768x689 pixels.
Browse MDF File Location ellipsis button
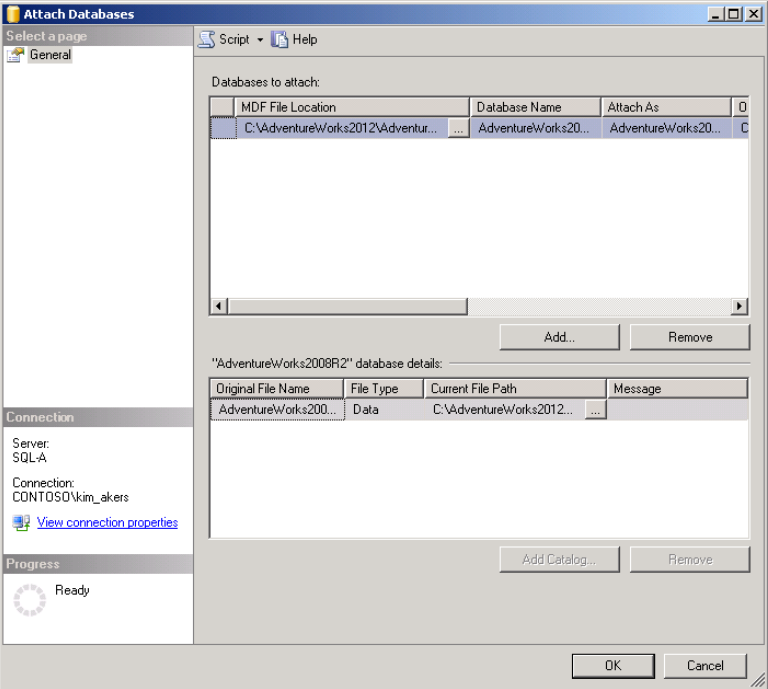click(458, 128)
